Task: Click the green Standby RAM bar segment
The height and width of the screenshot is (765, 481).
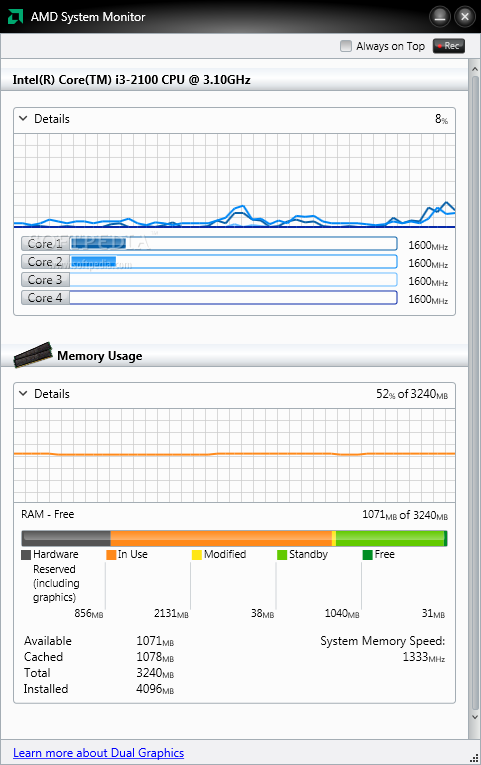Action: [390, 538]
